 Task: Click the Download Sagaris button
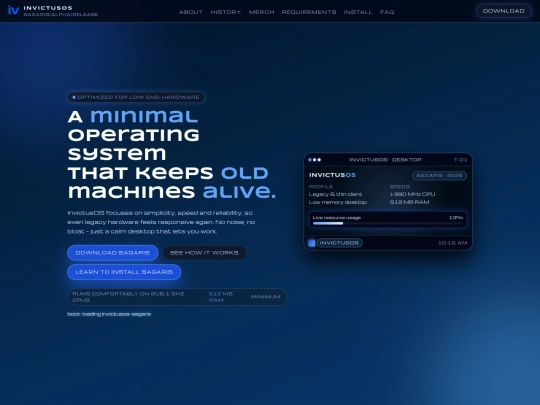coord(113,253)
